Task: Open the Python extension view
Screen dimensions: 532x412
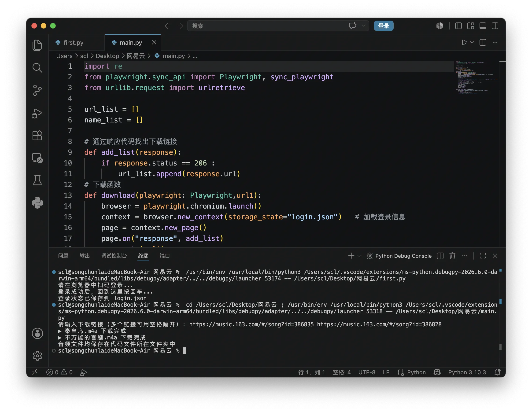Action: click(x=37, y=203)
